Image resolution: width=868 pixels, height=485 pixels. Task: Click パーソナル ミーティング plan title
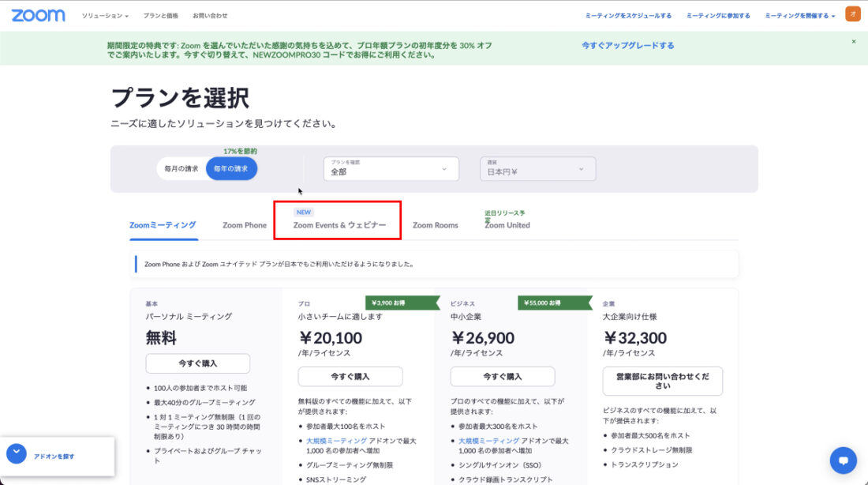pos(189,317)
